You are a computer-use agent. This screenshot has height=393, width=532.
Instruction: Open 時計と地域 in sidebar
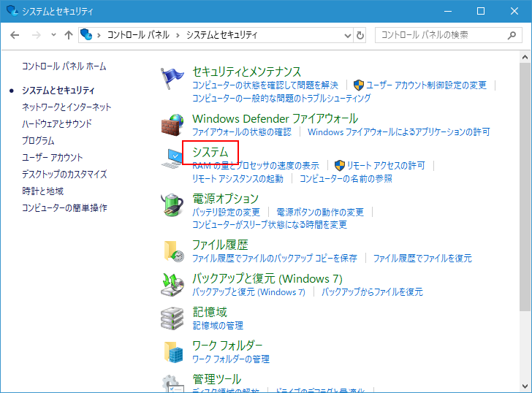tap(42, 191)
